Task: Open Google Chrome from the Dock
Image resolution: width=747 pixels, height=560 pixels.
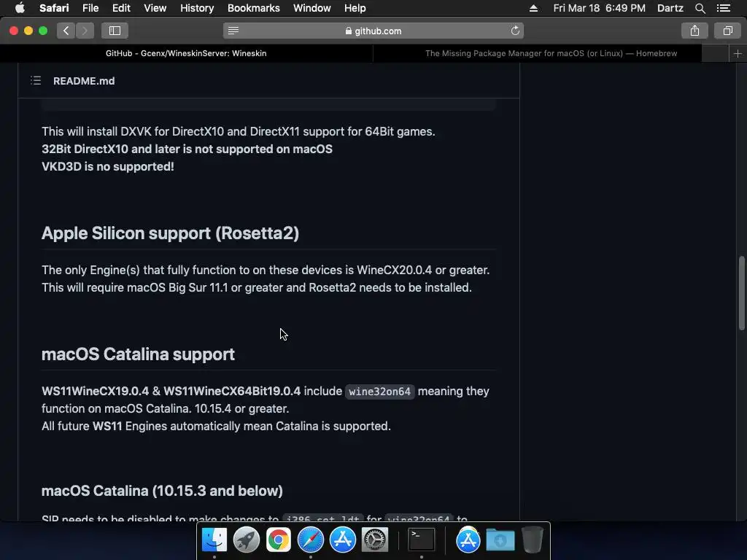Action: [x=279, y=540]
